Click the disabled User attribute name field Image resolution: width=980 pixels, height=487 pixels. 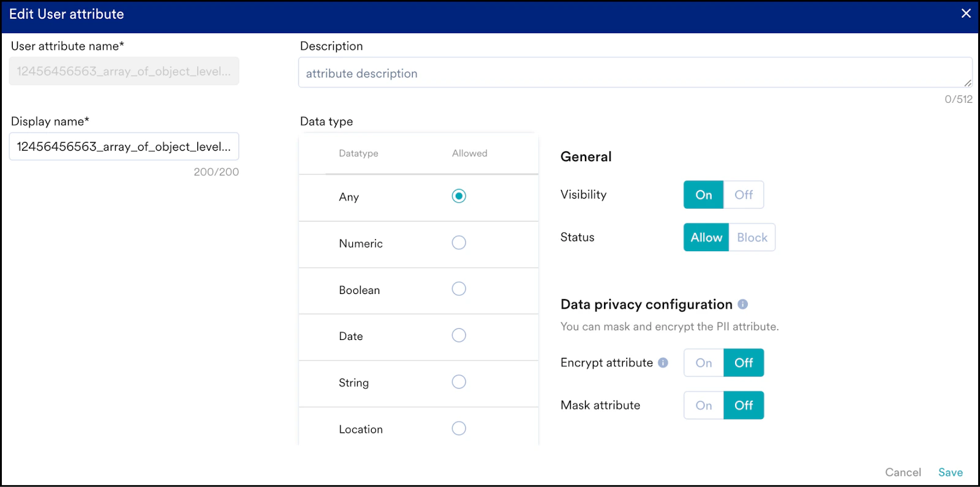pyautogui.click(x=124, y=71)
